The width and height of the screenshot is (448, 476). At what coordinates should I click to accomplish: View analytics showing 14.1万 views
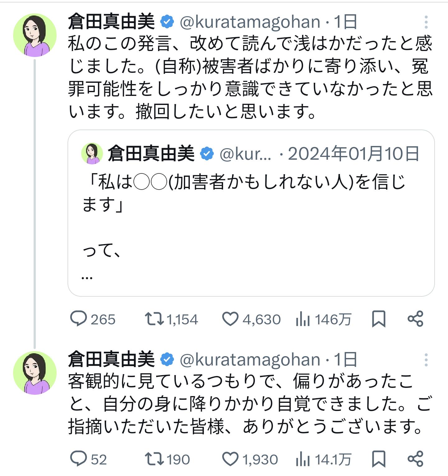(x=303, y=459)
